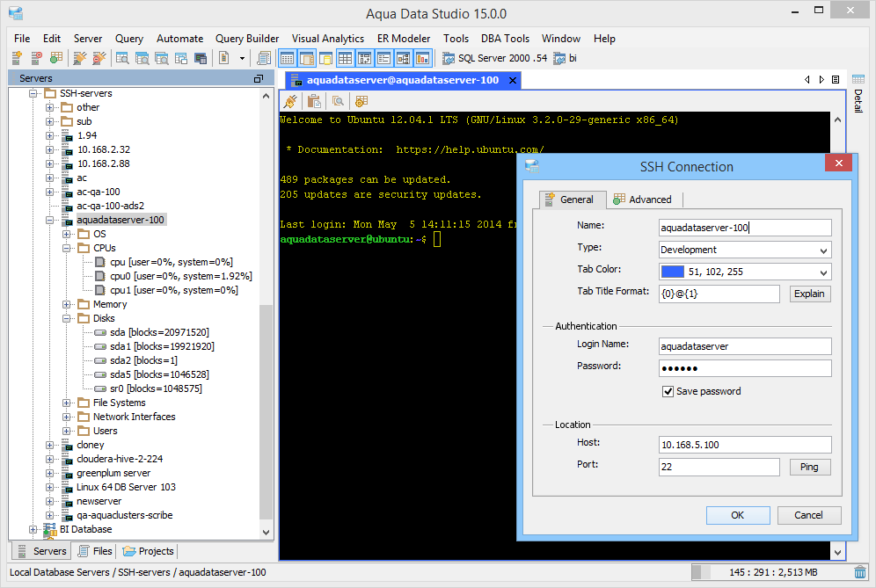Click the Servers panel restore icon
Image resolution: width=876 pixels, height=588 pixels.
[x=258, y=79]
